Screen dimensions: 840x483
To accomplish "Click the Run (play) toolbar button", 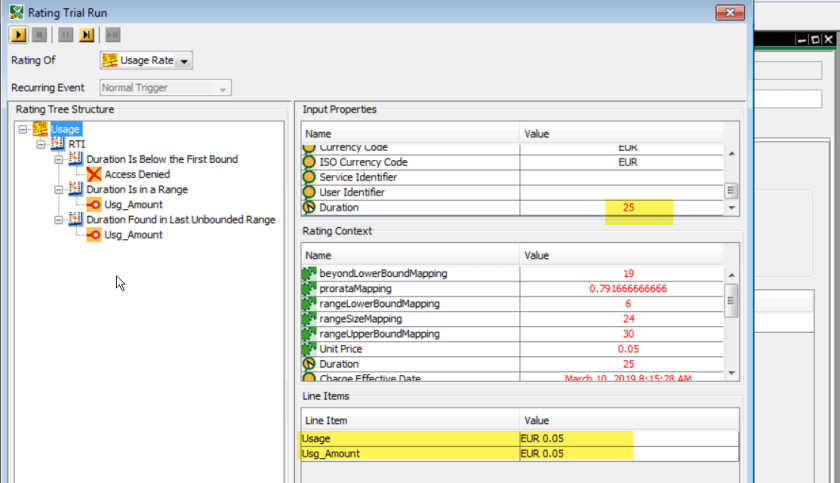I will [19, 35].
